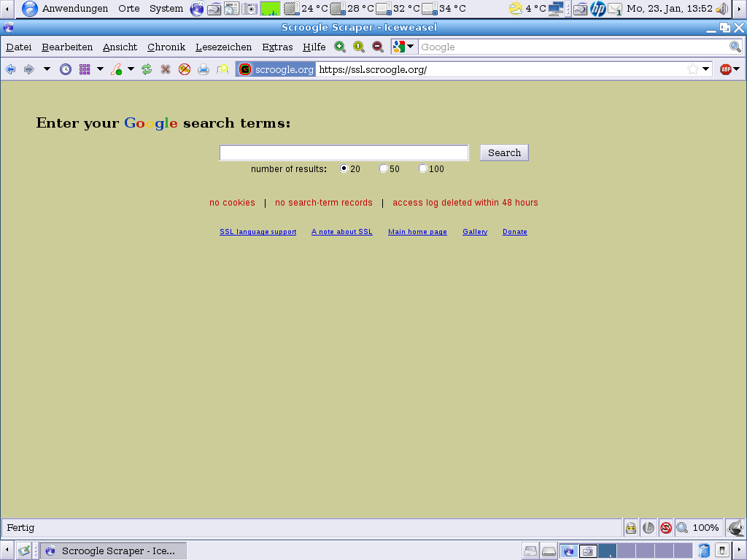Click the 100% zoom level in status bar
The width and height of the screenshot is (747, 560).
[x=705, y=528]
